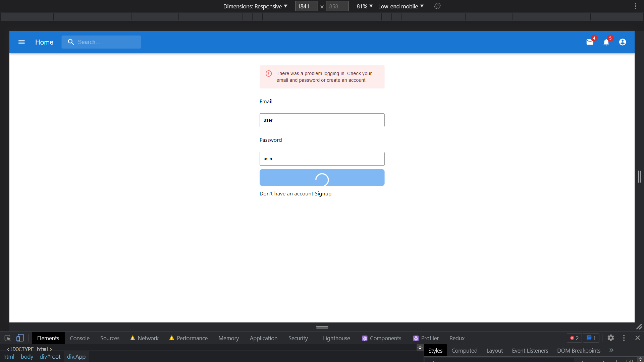Click the Signup link
Screen dimensions: 644x362
(x=323, y=193)
